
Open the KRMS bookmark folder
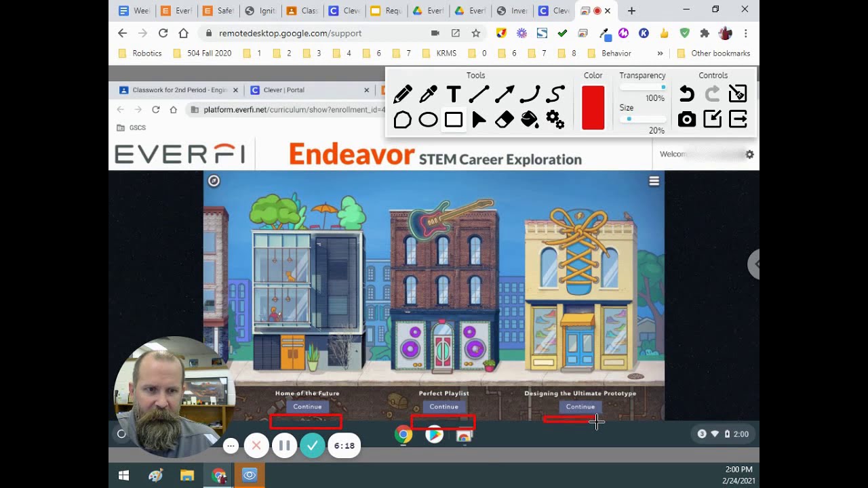[439, 53]
